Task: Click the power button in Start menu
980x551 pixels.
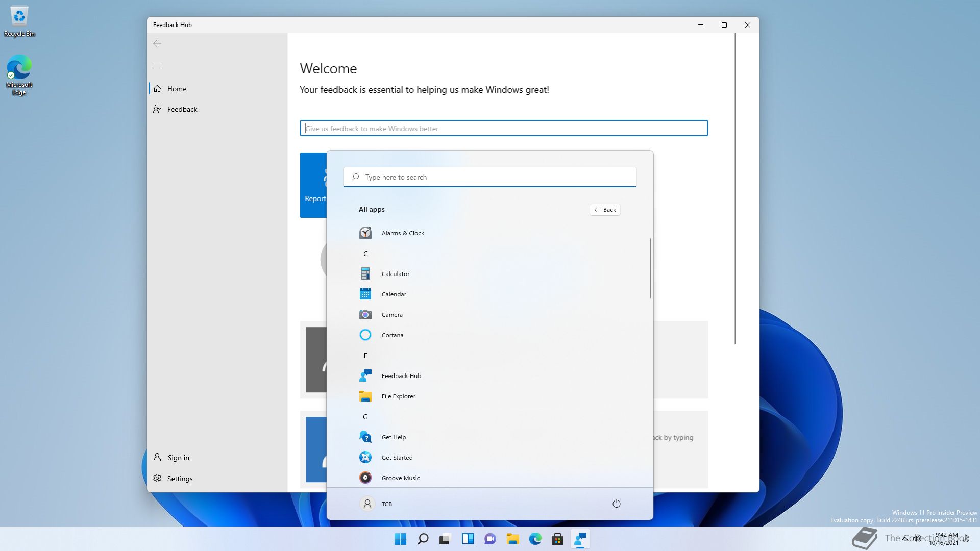Action: point(616,504)
